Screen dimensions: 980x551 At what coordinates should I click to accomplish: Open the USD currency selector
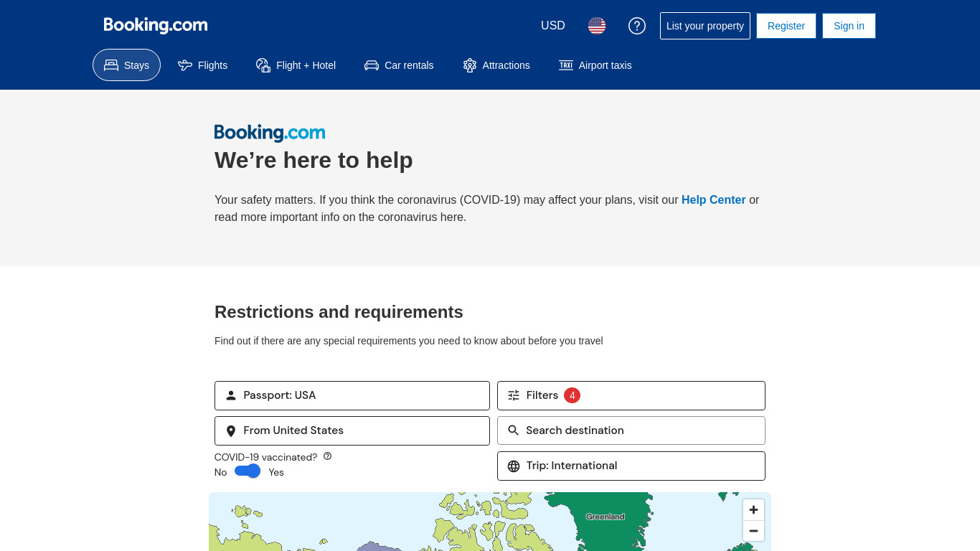(553, 26)
